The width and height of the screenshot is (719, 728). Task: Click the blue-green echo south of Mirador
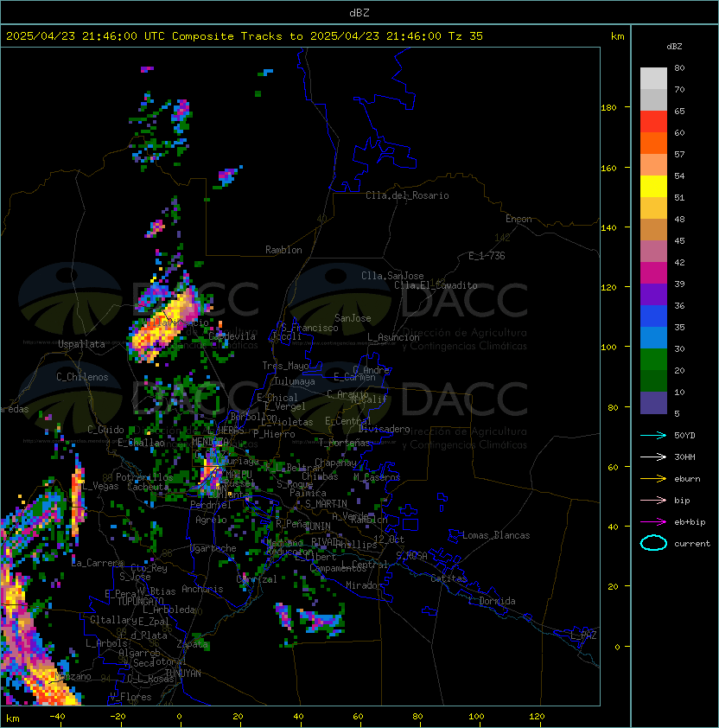point(321,621)
